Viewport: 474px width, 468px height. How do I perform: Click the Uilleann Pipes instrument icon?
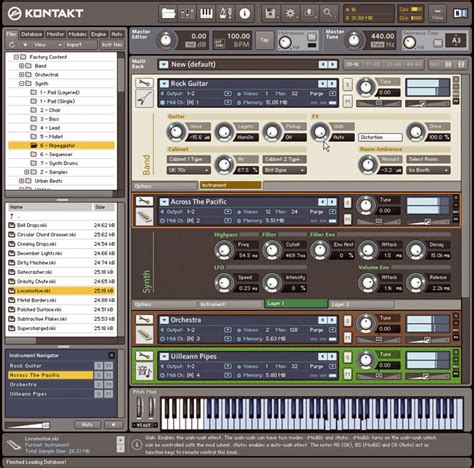144,371
